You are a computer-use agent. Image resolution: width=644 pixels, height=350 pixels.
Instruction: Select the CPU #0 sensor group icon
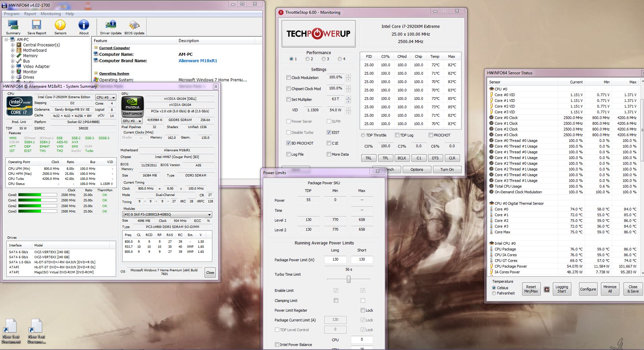(492, 89)
